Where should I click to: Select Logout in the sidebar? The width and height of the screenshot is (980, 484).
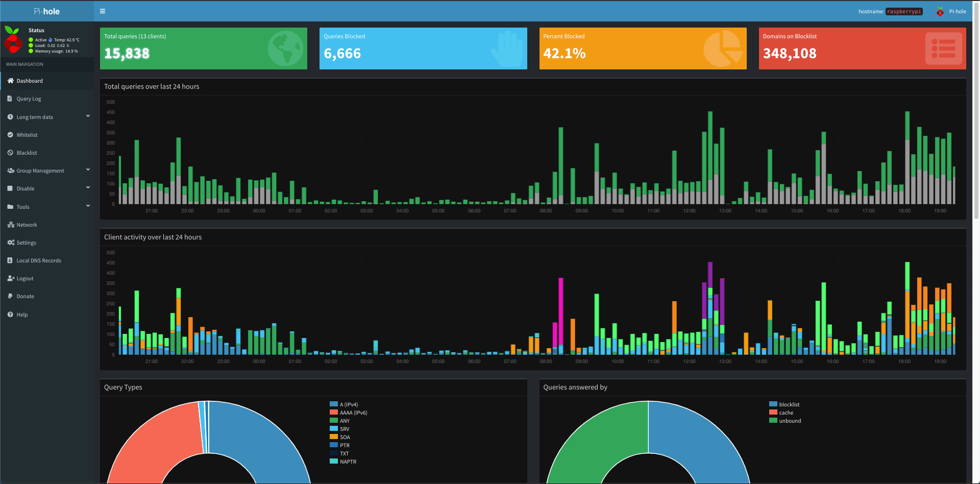coord(47,278)
